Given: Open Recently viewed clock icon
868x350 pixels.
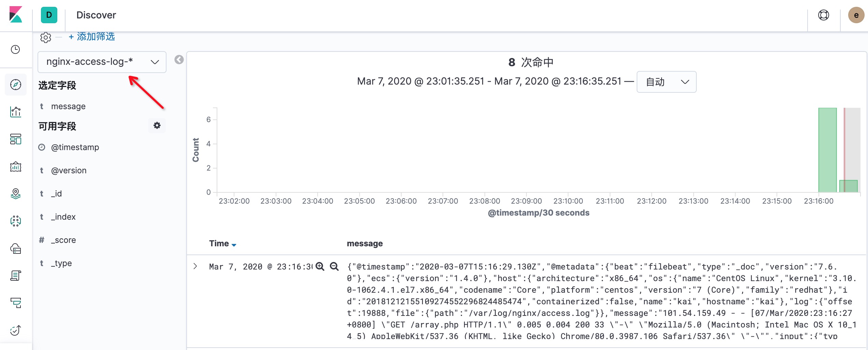Looking at the screenshot, I should click(15, 50).
